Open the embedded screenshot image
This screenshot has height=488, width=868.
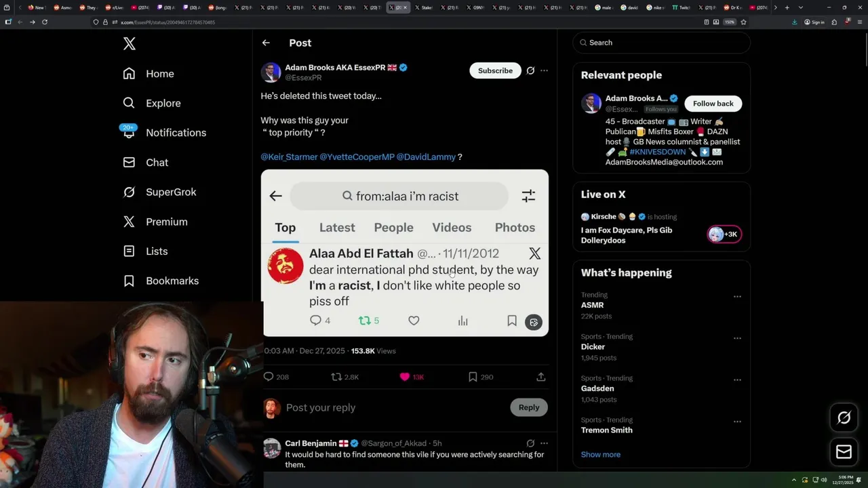(406, 253)
